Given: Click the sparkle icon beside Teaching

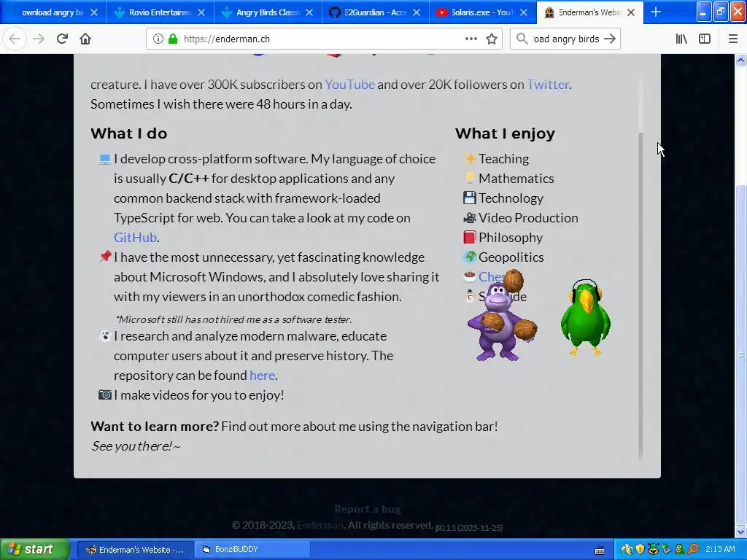Looking at the screenshot, I should pyautogui.click(x=469, y=158).
